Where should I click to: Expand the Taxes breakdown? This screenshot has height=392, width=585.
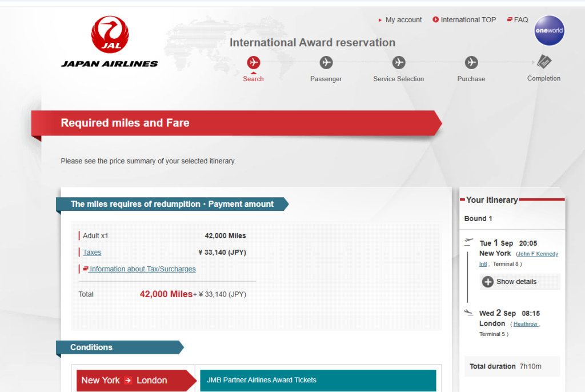pyautogui.click(x=91, y=252)
